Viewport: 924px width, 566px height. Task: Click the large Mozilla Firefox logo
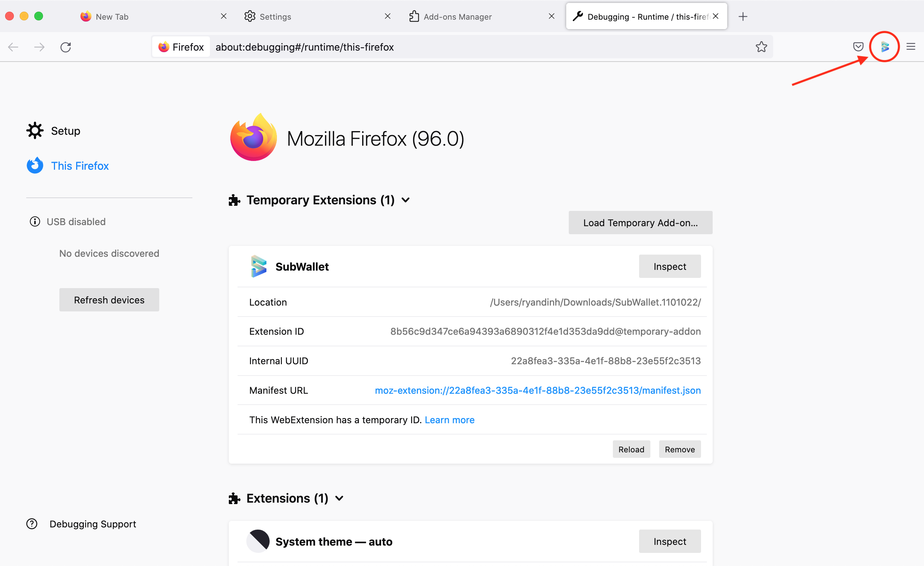(x=254, y=137)
